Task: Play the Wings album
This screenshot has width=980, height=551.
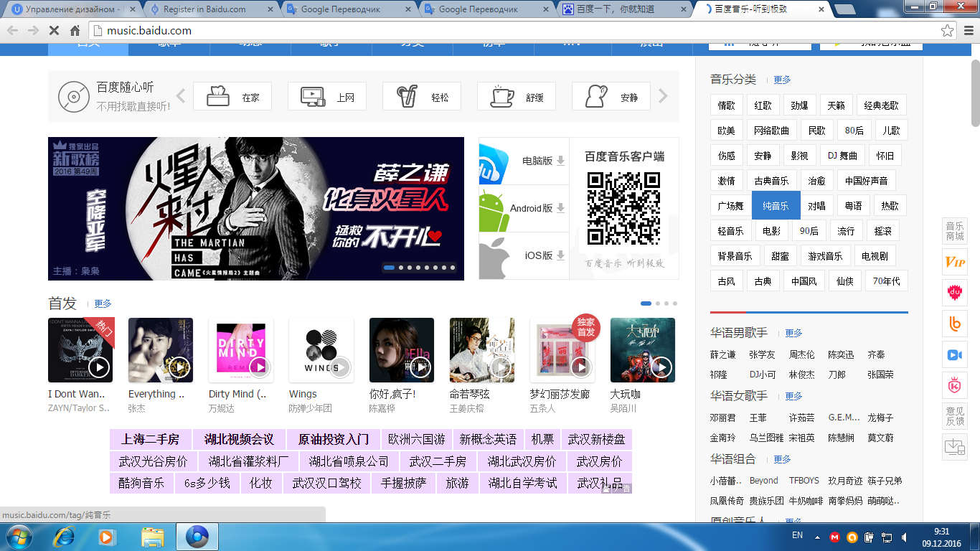Action: [339, 367]
